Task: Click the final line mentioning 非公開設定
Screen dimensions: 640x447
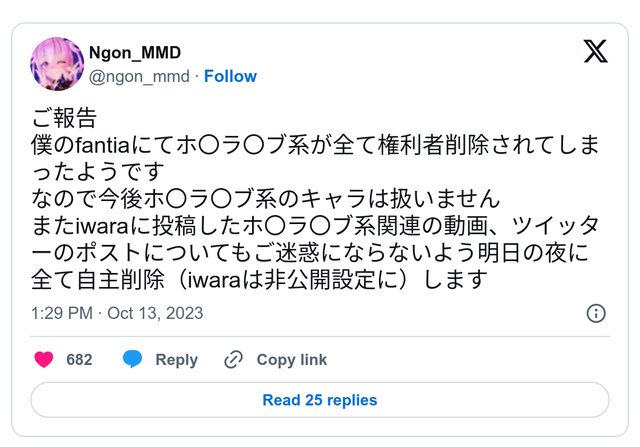Action: point(250,276)
